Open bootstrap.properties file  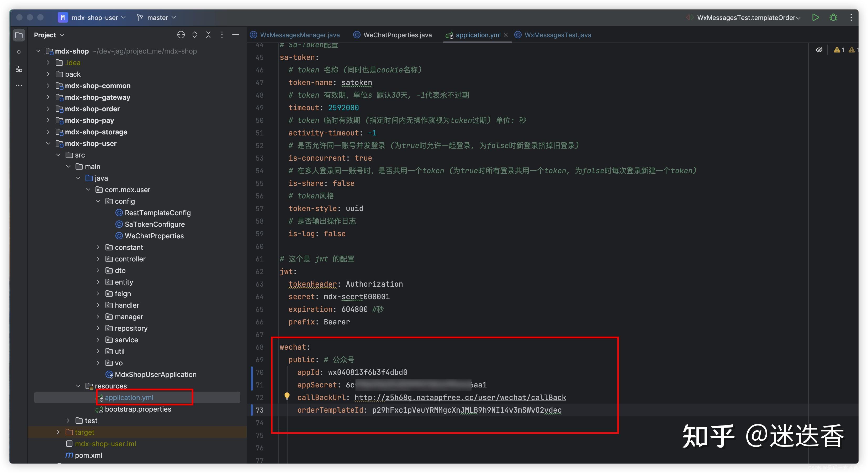[138, 409]
